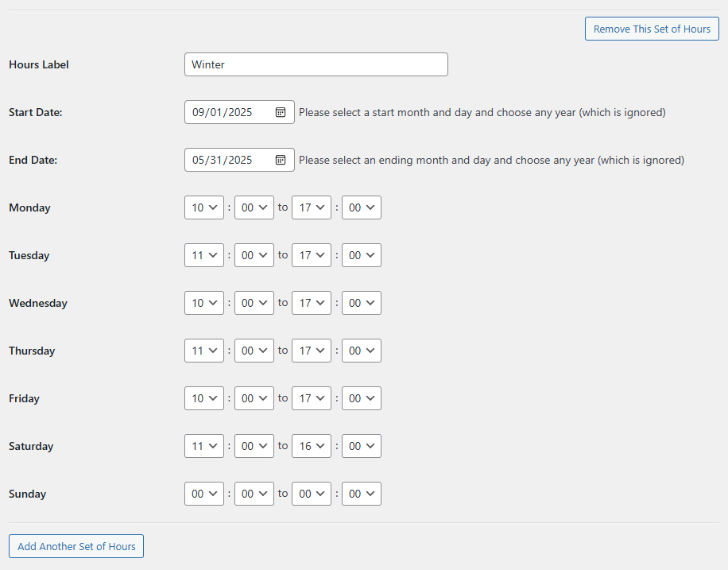Open Friday opening minute dropdown
Viewport: 728px width, 570px height.
click(x=254, y=398)
